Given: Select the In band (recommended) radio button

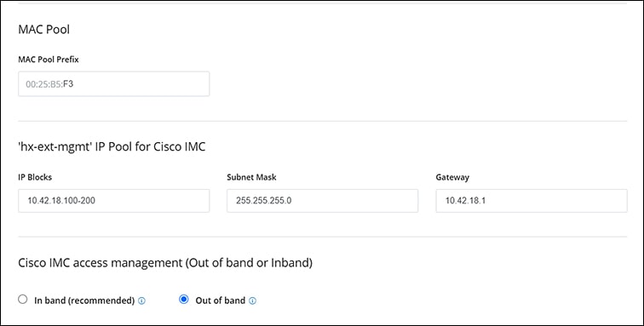Looking at the screenshot, I should click(23, 300).
